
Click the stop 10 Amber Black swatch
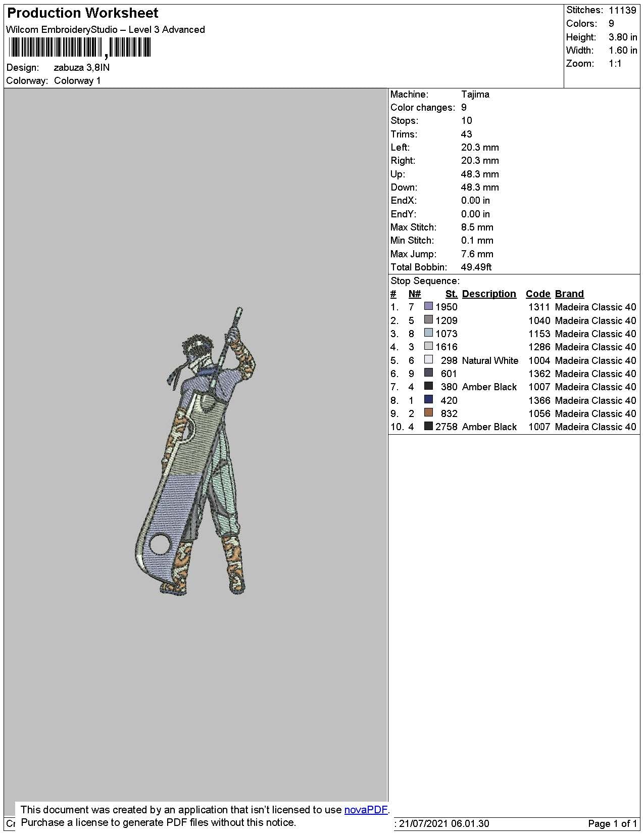coord(428,426)
